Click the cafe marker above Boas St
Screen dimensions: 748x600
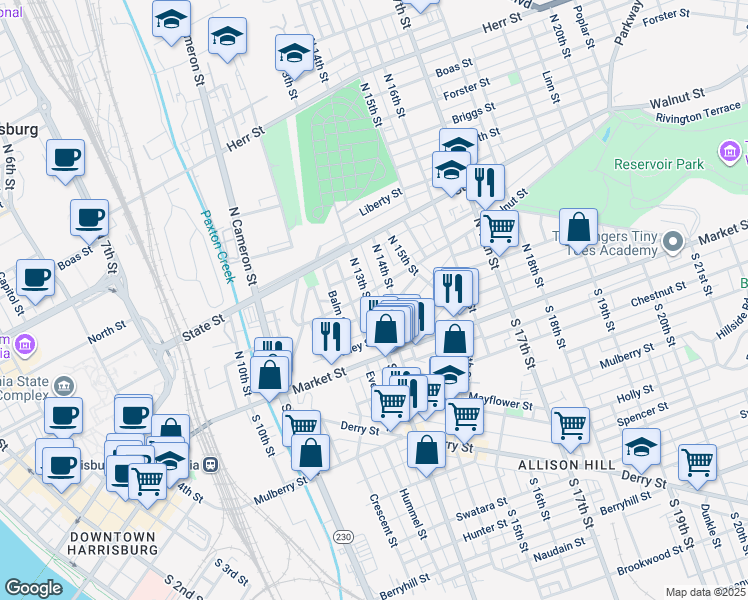click(89, 220)
